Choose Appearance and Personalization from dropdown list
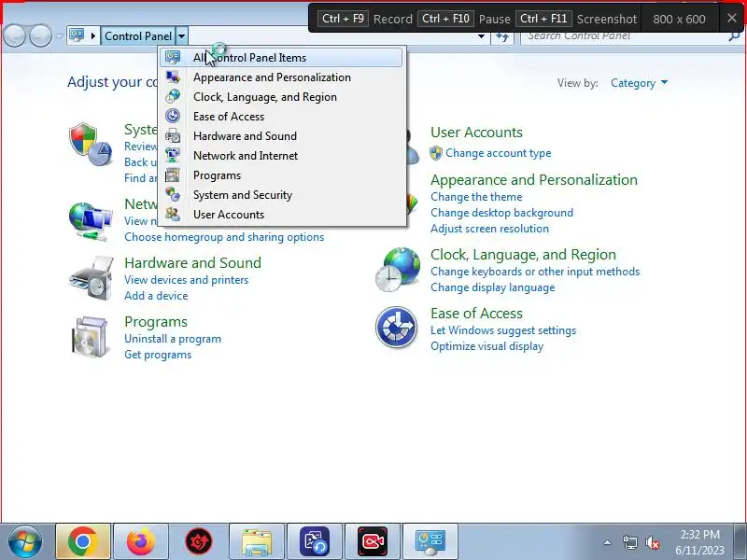This screenshot has width=747, height=560. point(281,77)
